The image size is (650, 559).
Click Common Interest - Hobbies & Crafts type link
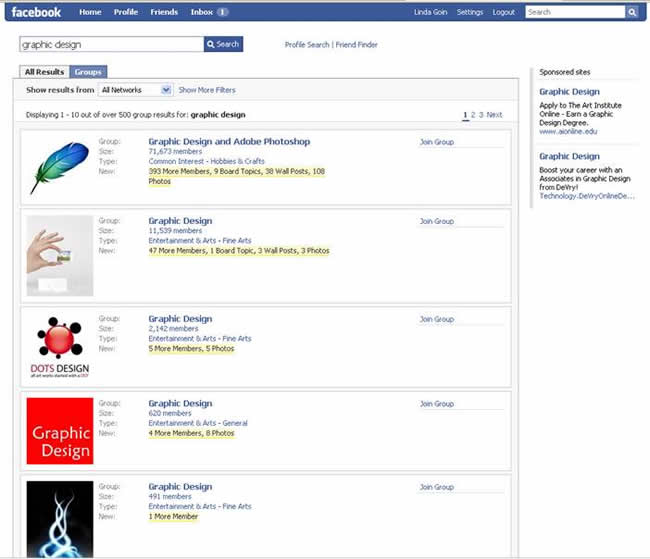pyautogui.click(x=206, y=161)
